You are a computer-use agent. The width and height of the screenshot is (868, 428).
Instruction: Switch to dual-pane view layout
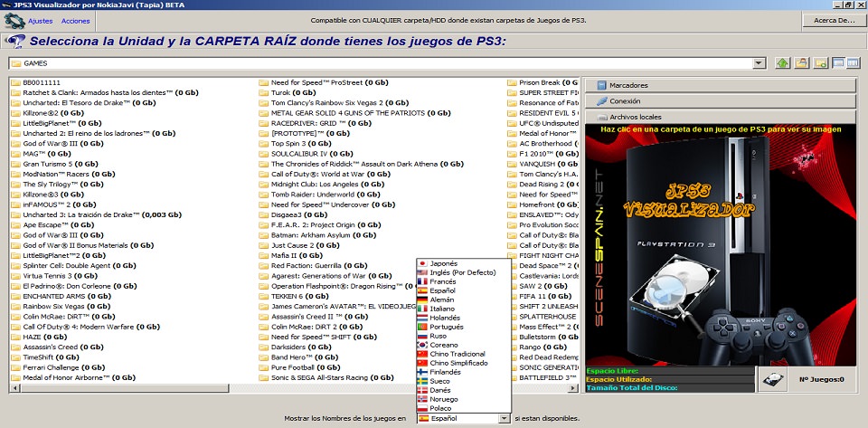(x=853, y=63)
